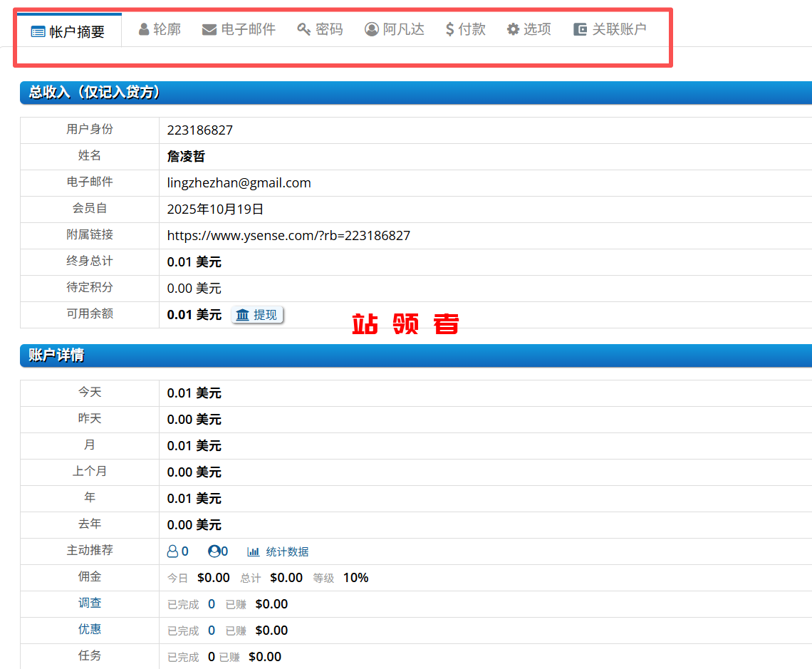Viewport: 812px width, 669px height.
Task: Click the 帐户摘要 list icon
Action: point(38,32)
